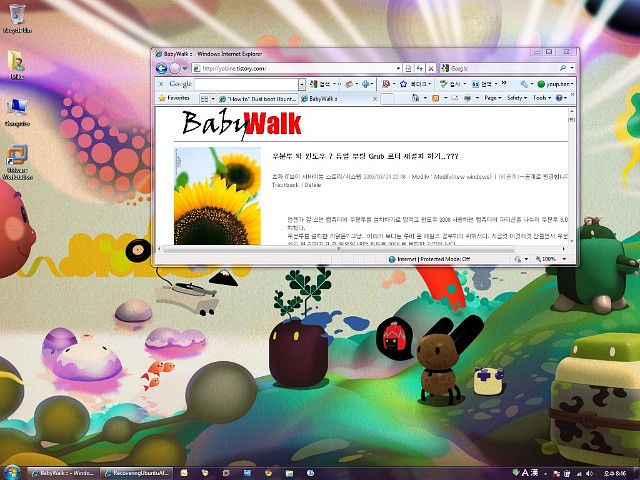Click the vertical scrollbar down arrow
The image size is (640, 480).
[572, 241]
